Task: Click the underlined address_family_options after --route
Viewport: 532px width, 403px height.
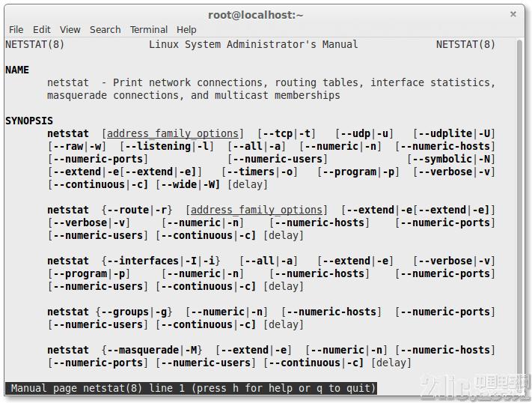Action: (x=257, y=210)
